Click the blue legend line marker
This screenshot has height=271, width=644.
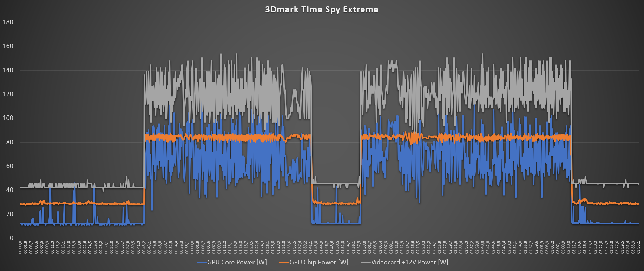pos(202,263)
